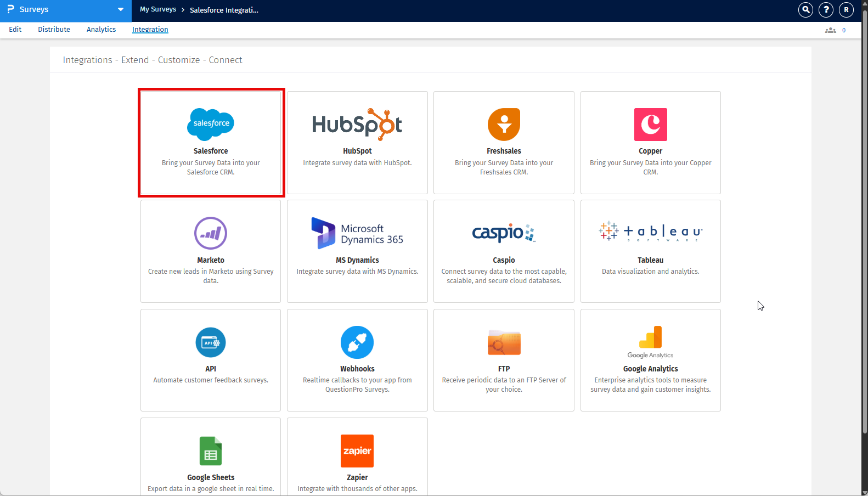Open the Salesforce integration logo

point(211,124)
